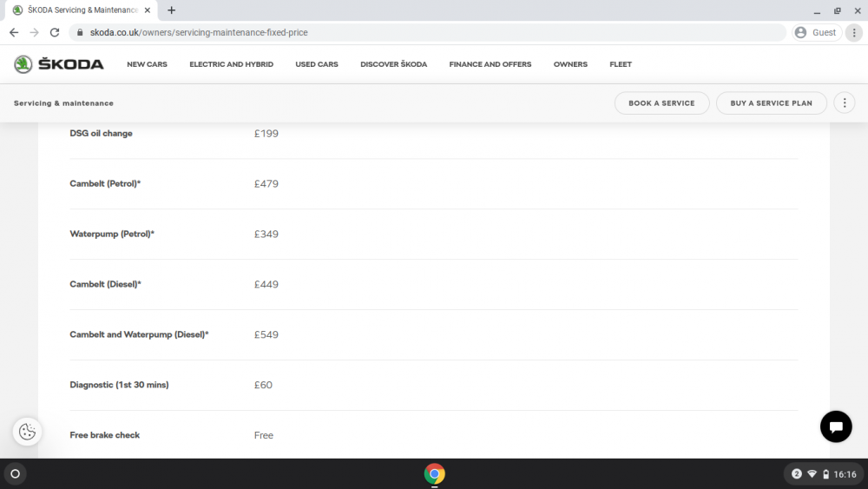This screenshot has height=489, width=868.
Task: Open the USED CARS menu
Action: coord(317,64)
